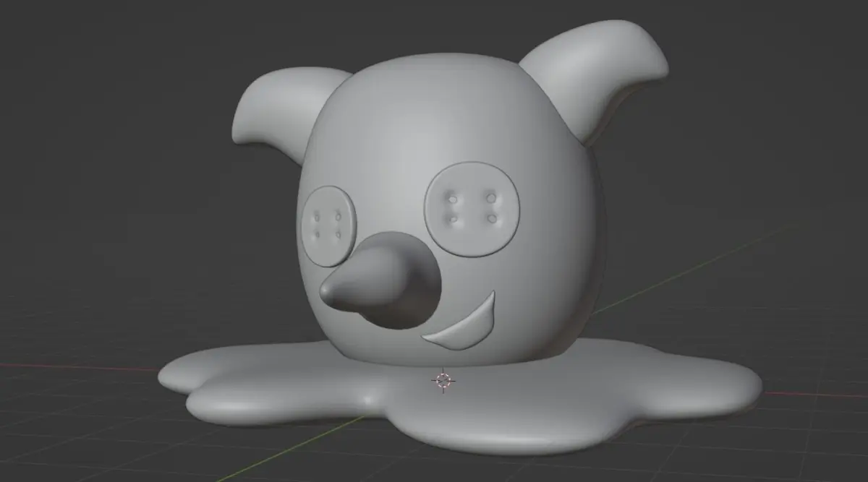
Task: Click the smaller button eye beside the nose
Action: point(329,225)
